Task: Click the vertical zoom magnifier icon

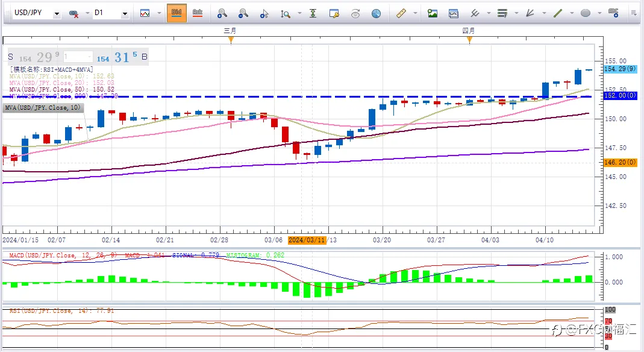Action: (x=286, y=13)
